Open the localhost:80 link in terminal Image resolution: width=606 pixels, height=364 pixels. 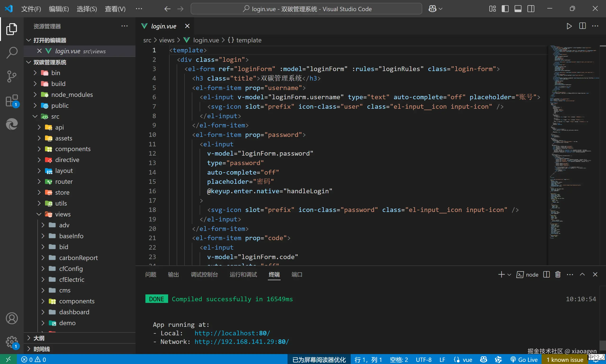click(232, 333)
